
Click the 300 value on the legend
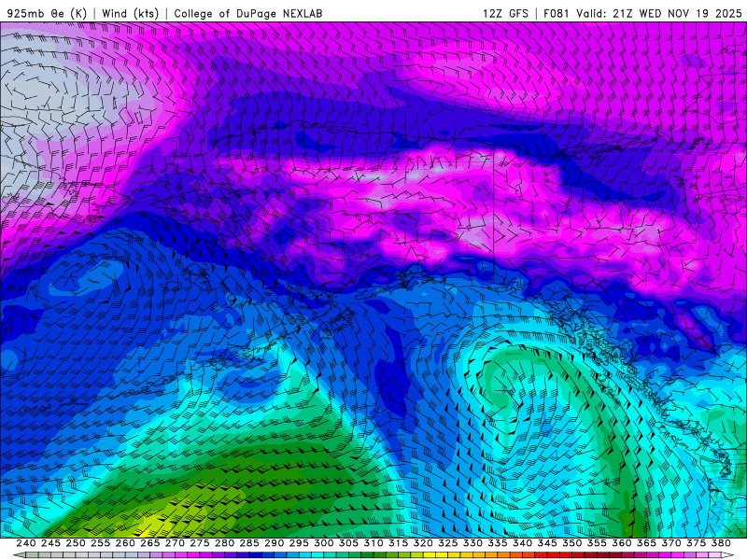click(x=323, y=543)
